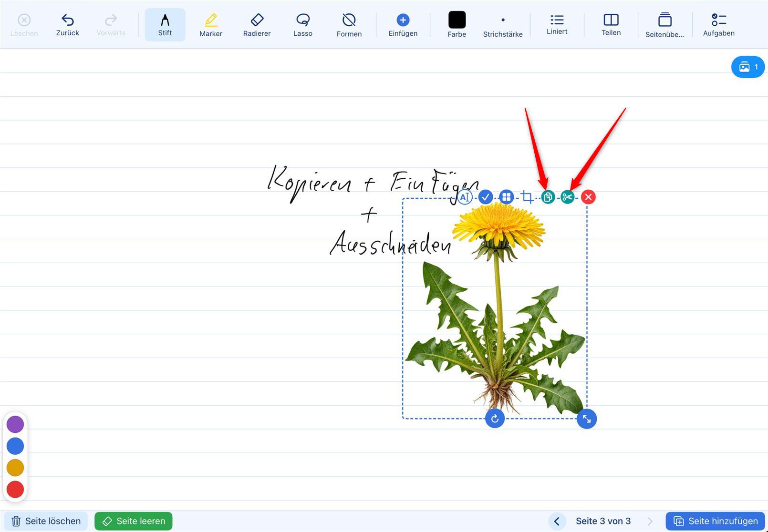Open the image gallery badge showing 1

(x=748, y=67)
